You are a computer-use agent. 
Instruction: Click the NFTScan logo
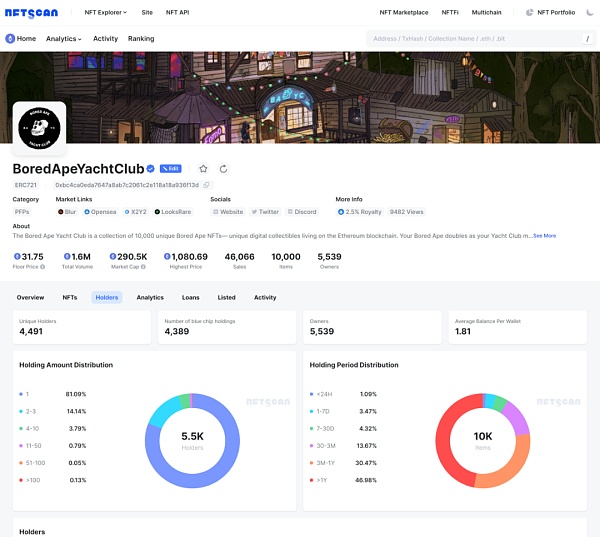pos(32,12)
